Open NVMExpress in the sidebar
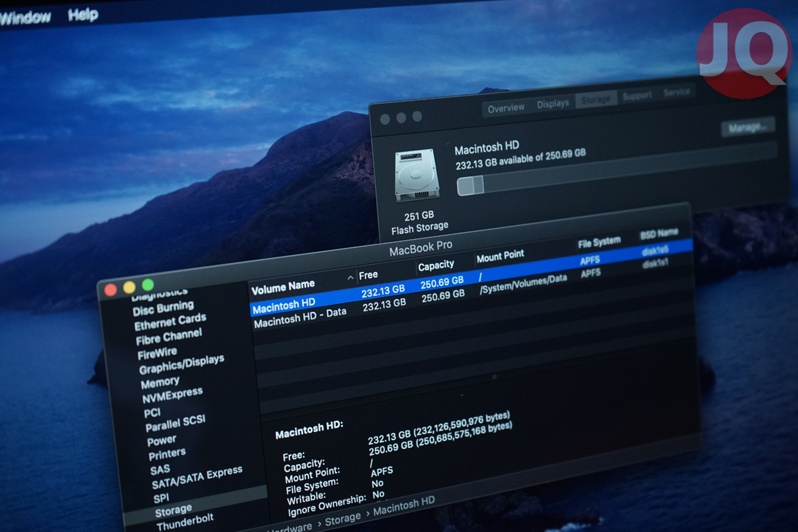 [172, 396]
